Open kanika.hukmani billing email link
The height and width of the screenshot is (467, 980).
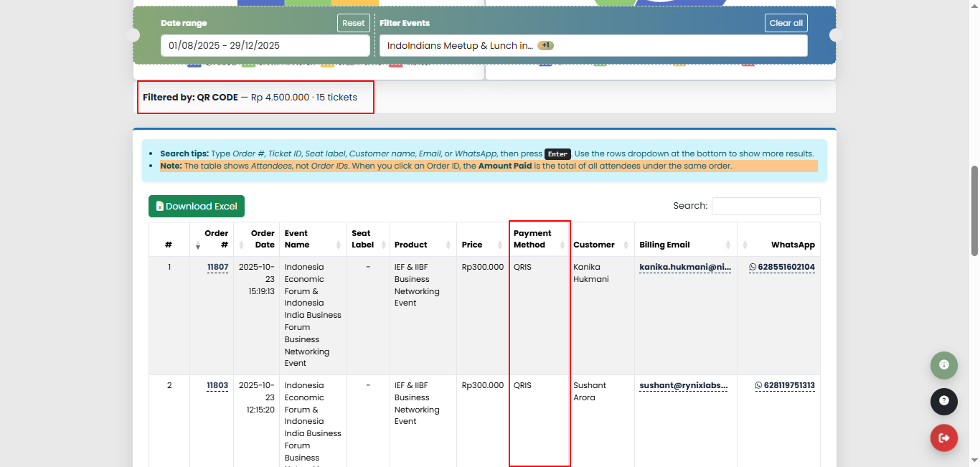tap(684, 267)
